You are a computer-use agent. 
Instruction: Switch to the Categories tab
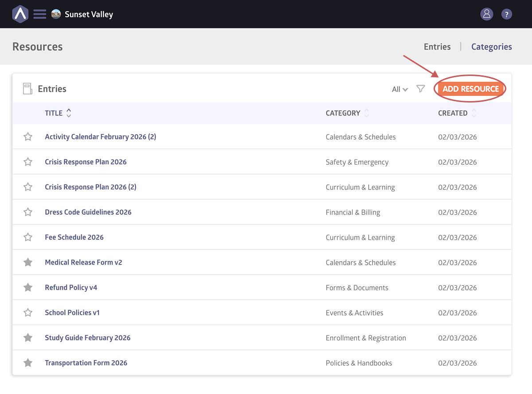coord(491,47)
